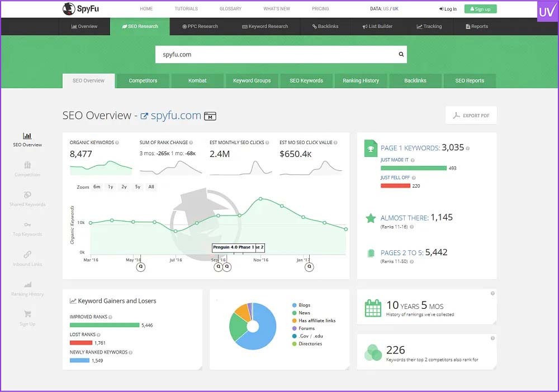This screenshot has width=559, height=392.
Task: Set chart zoom to All
Action: (151, 187)
